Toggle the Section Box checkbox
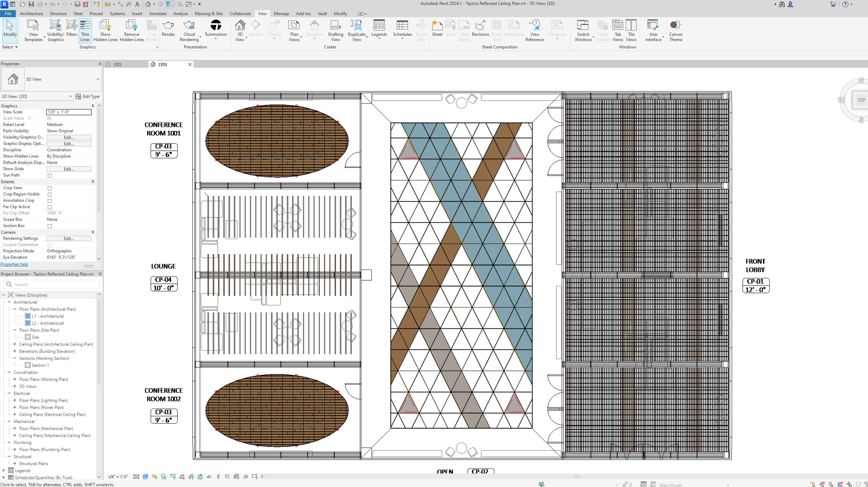The width and height of the screenshot is (868, 487). (x=50, y=226)
